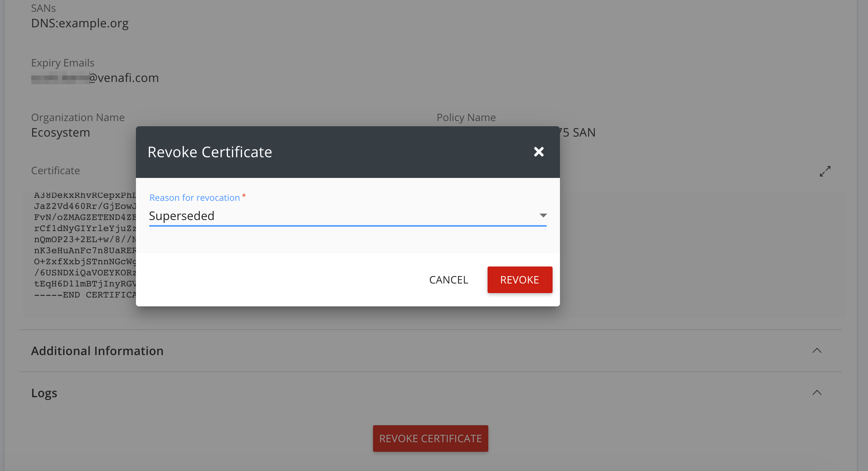Select the DNS:example.org SAN text
The image size is (868, 471).
coord(80,23)
